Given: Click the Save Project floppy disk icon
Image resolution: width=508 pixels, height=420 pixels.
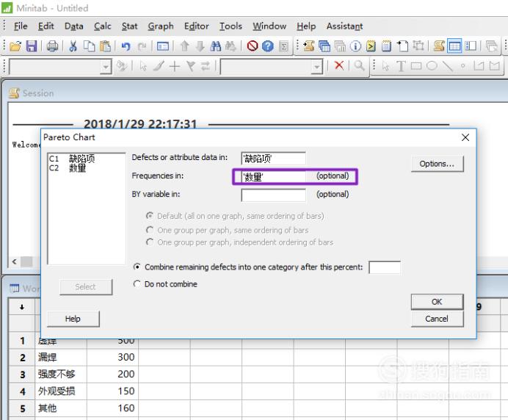Looking at the screenshot, I should [x=32, y=46].
